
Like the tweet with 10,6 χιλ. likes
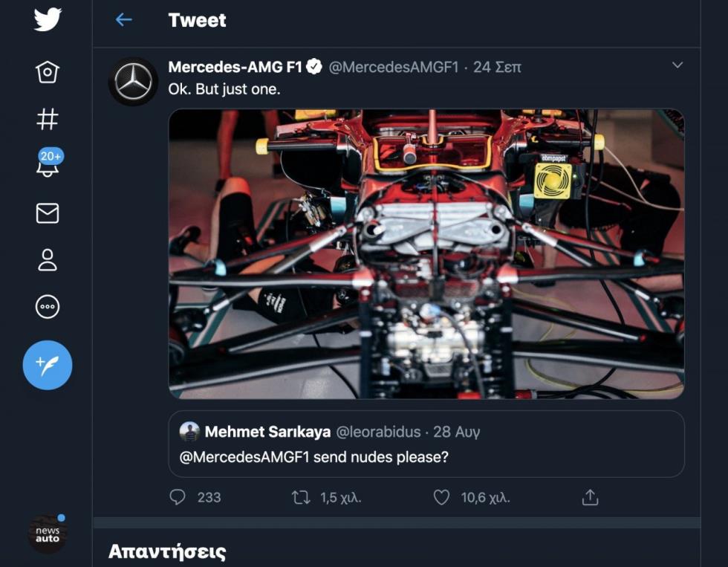point(441,497)
